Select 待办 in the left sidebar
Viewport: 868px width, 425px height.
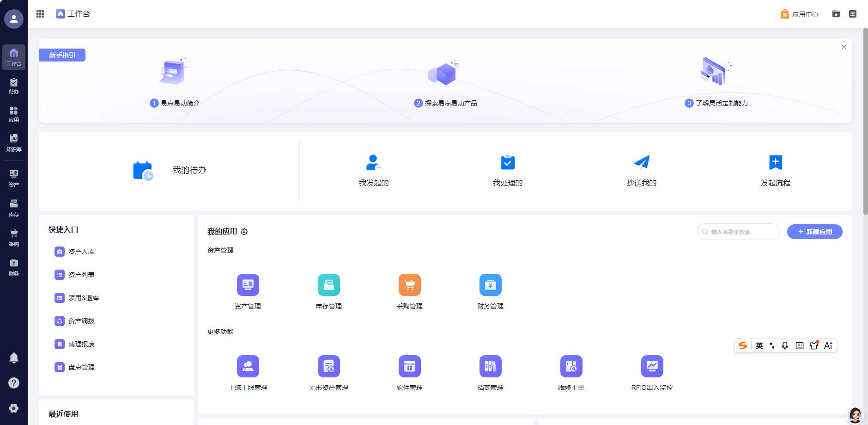(14, 86)
